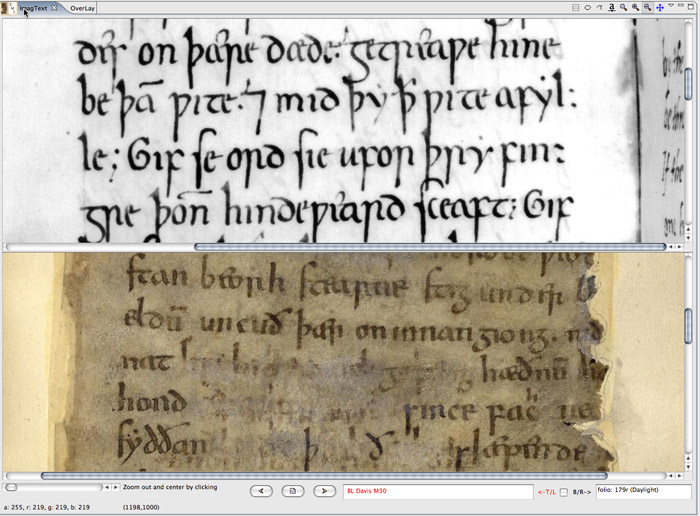The image size is (700, 516).
Task: Click the zoom slider at bottom left
Action: 54,487
